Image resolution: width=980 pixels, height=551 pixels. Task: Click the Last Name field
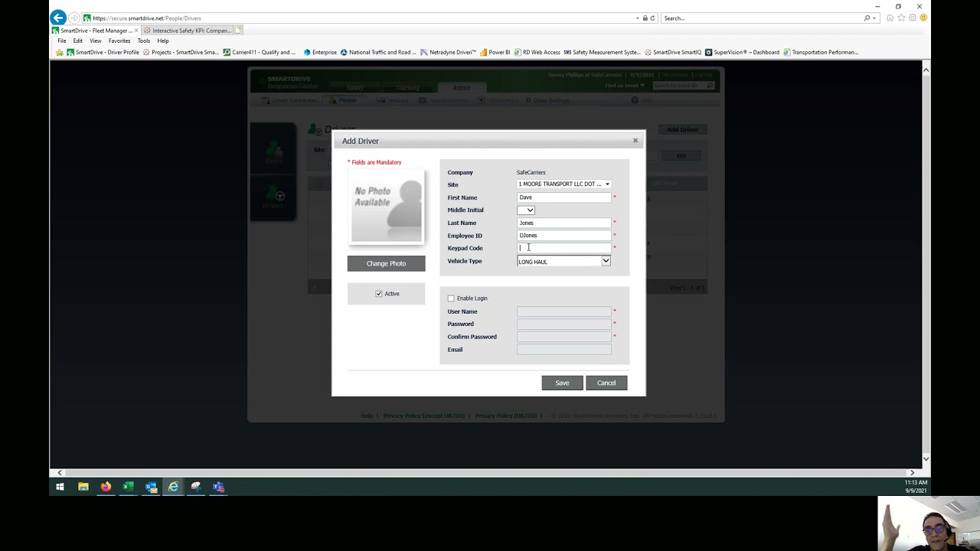pyautogui.click(x=564, y=223)
